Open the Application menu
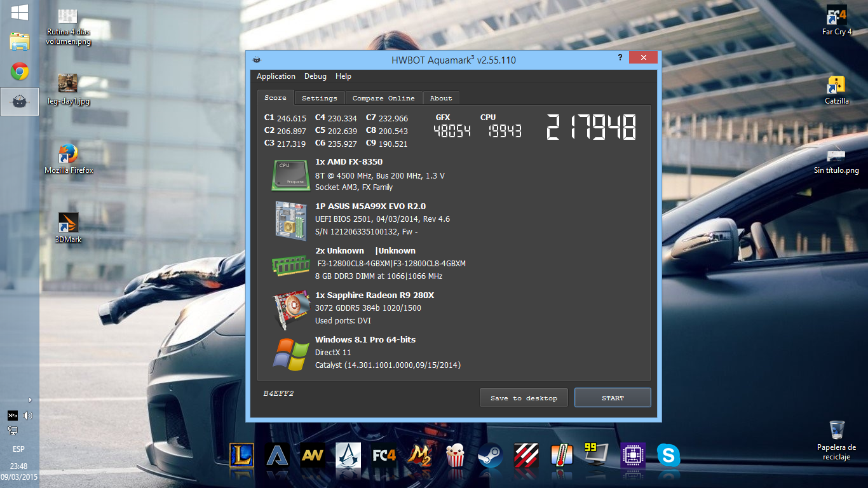868x488 pixels. 276,76
